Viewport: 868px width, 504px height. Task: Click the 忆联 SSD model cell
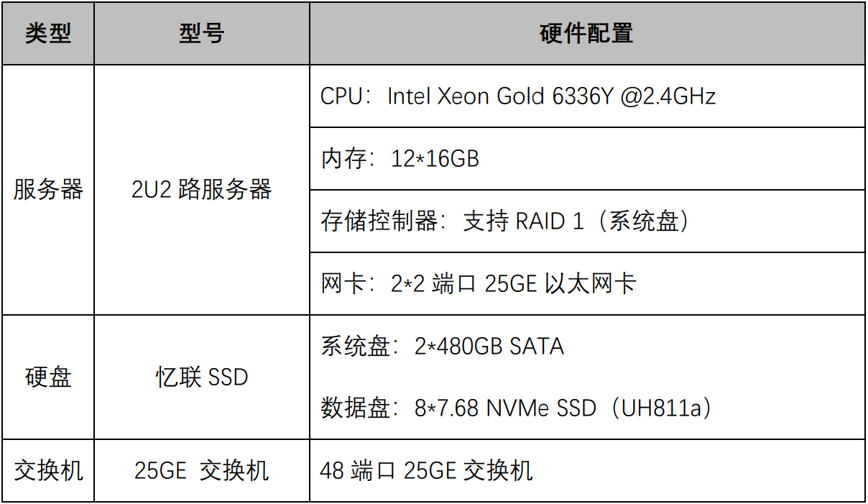coord(202,377)
